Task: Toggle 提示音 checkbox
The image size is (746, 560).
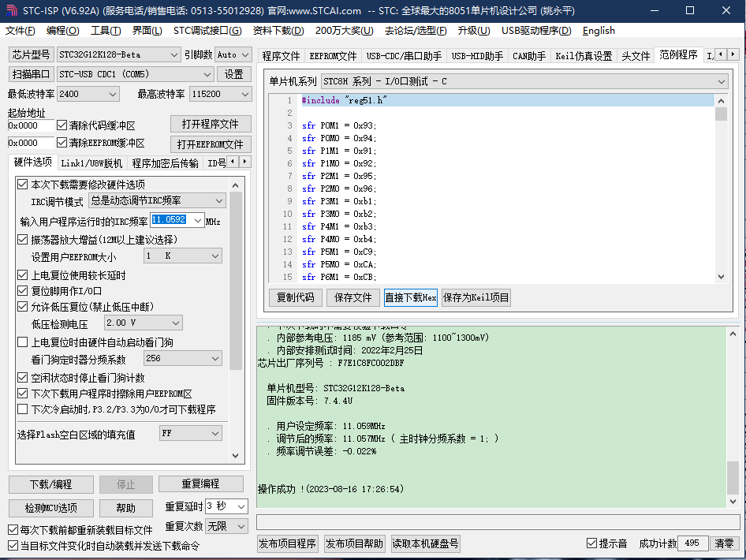Action: (592, 543)
